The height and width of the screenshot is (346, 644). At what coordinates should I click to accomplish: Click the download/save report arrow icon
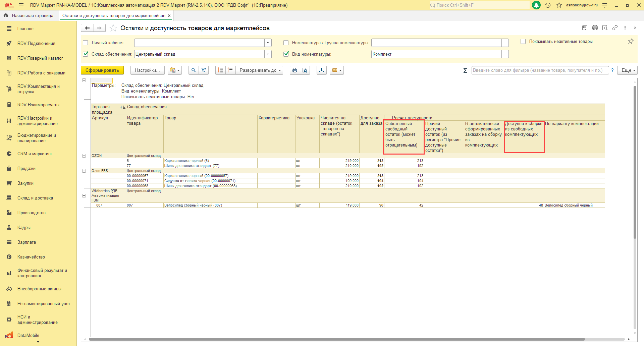click(x=322, y=70)
